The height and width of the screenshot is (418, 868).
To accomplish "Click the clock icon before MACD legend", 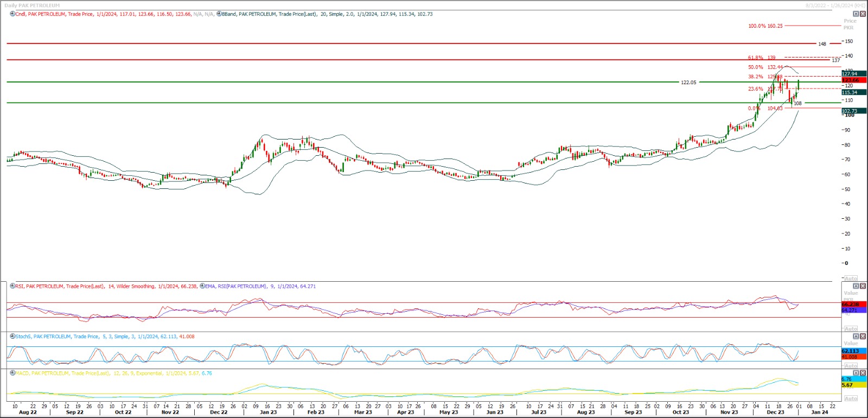I will pos(12,373).
